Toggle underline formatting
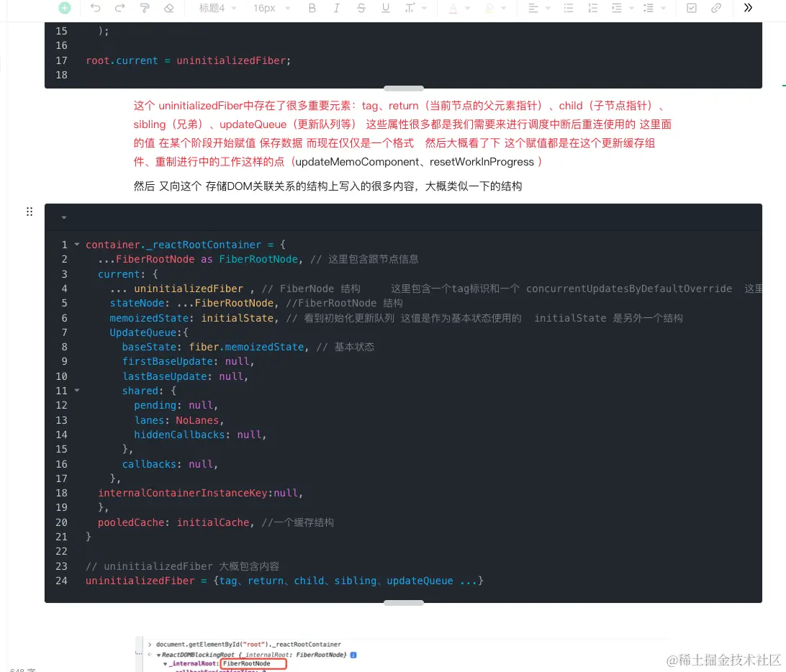This screenshot has height=672, width=786. [386, 8]
